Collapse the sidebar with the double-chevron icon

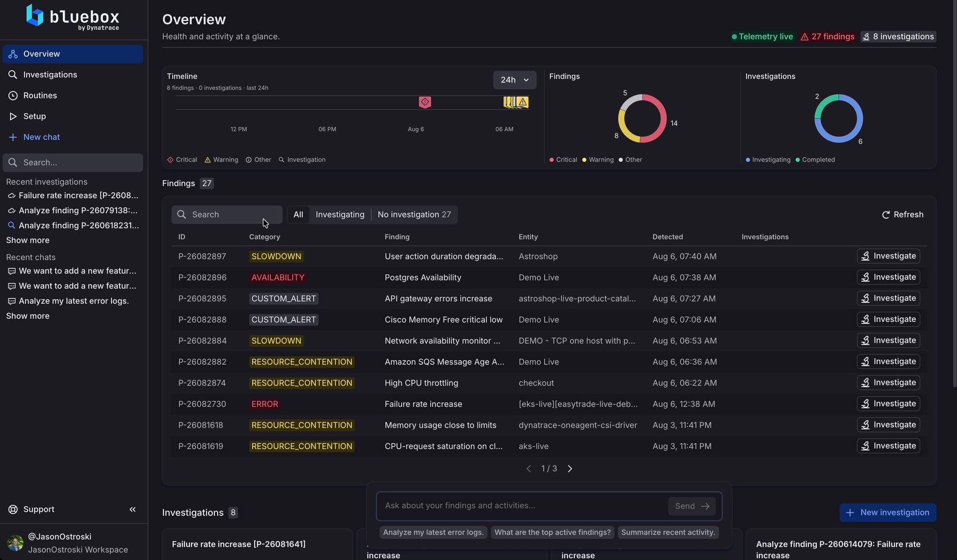pos(133,509)
